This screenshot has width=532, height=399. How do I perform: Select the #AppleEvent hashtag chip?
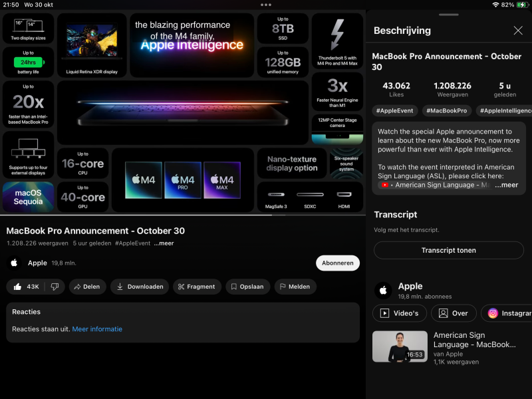pos(394,110)
